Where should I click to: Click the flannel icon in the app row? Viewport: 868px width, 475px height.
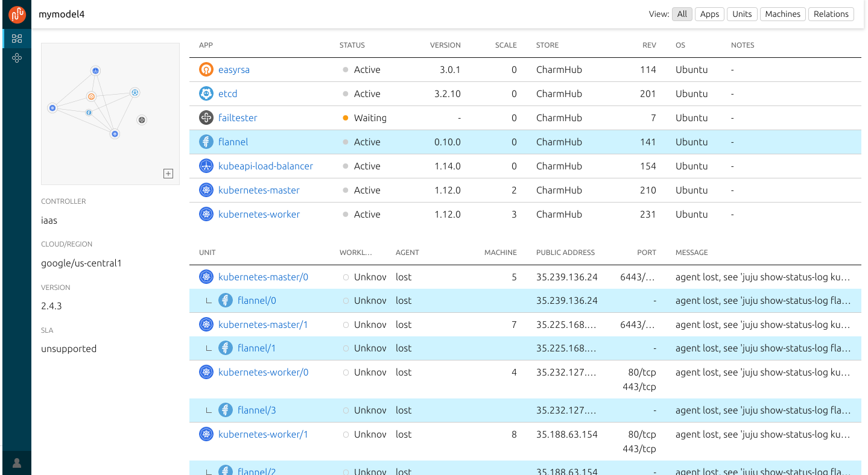click(206, 142)
